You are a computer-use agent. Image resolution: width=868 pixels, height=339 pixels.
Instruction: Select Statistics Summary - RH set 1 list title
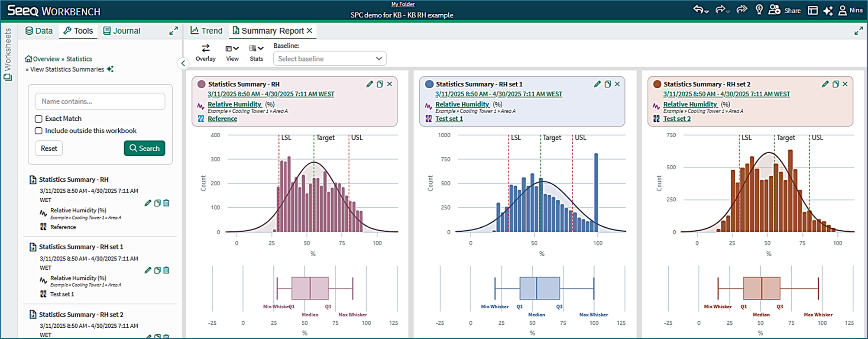81,247
